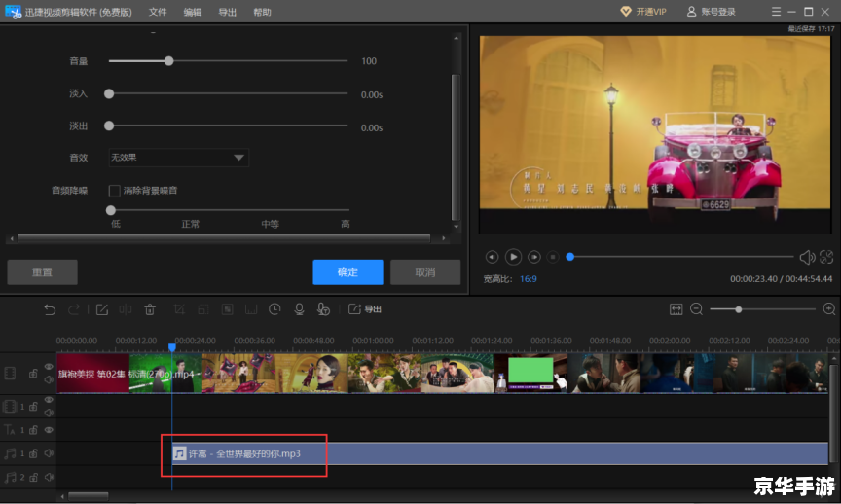The height and width of the screenshot is (504, 841).
Task: Zoom out the timeline
Action: 696,309
